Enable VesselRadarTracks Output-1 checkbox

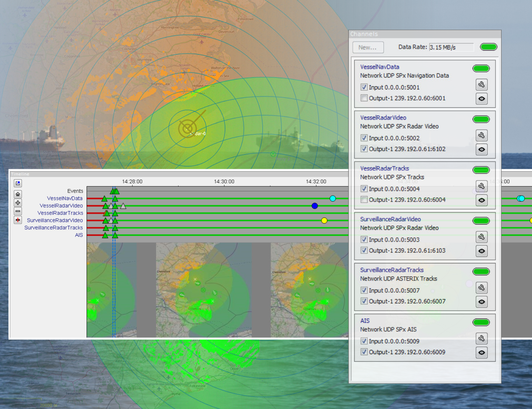pos(364,200)
